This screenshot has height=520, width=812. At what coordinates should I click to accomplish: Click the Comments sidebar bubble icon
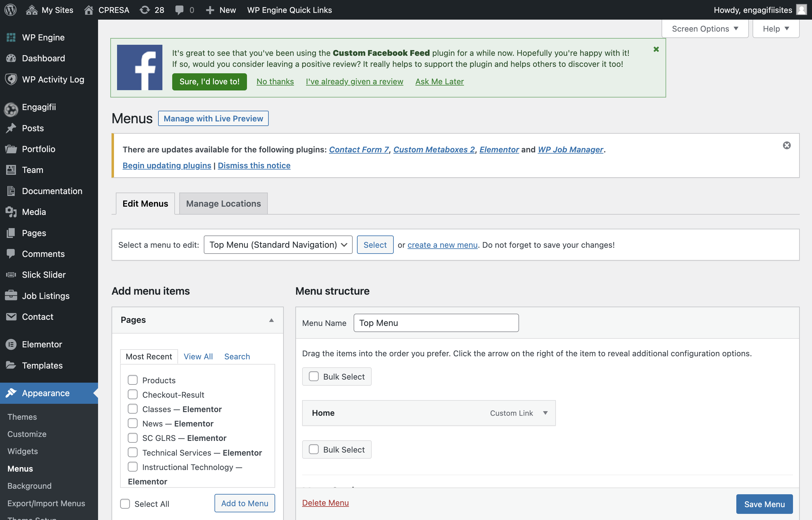pos(11,254)
